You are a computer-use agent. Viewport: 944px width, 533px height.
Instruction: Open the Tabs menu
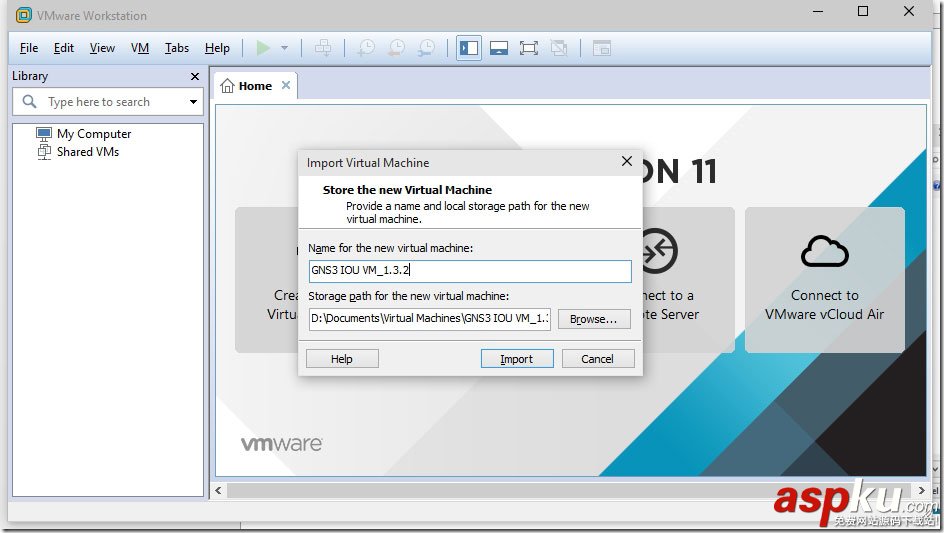click(177, 48)
